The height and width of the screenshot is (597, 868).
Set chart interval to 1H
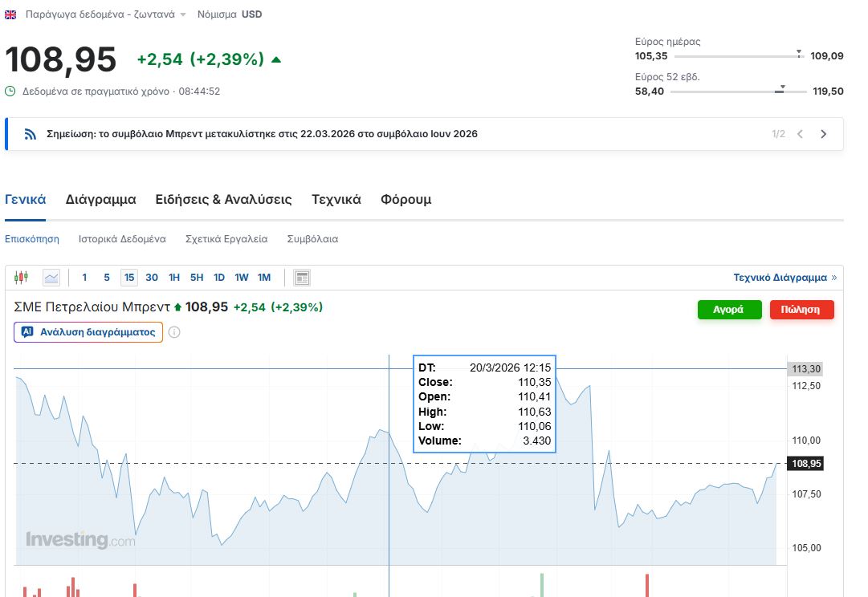(174, 278)
